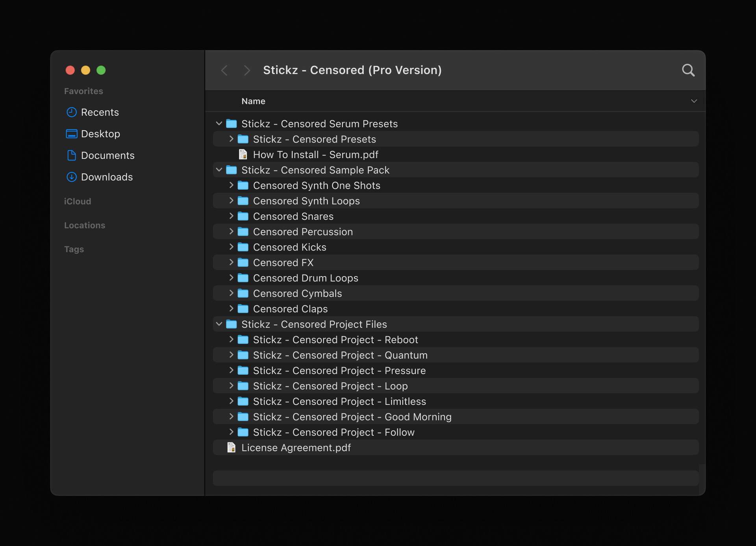Open Downloads in the sidebar
The image size is (756, 546).
click(x=99, y=177)
